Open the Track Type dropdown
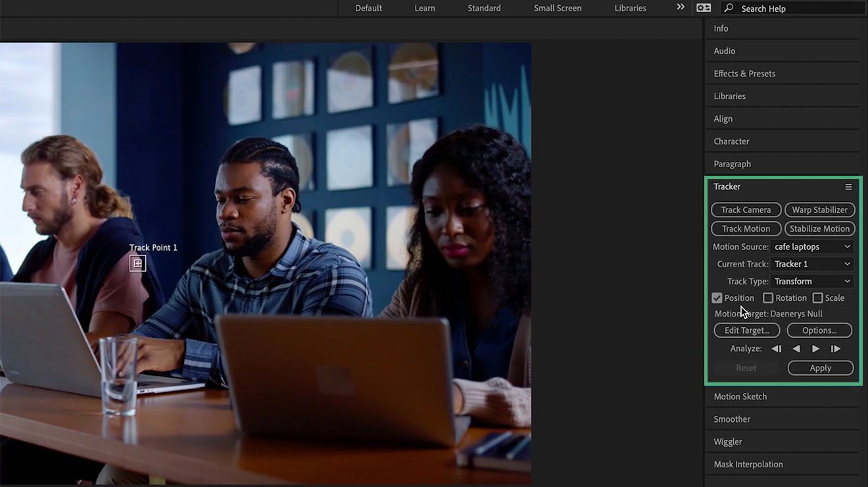Screen dimensions: 868x487 tap(812, 281)
